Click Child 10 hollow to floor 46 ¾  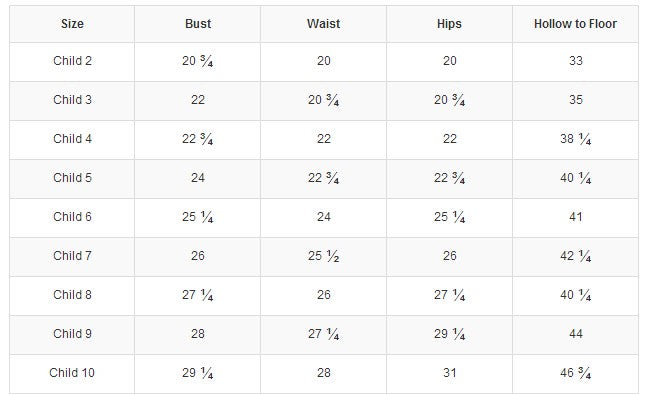coord(575,373)
